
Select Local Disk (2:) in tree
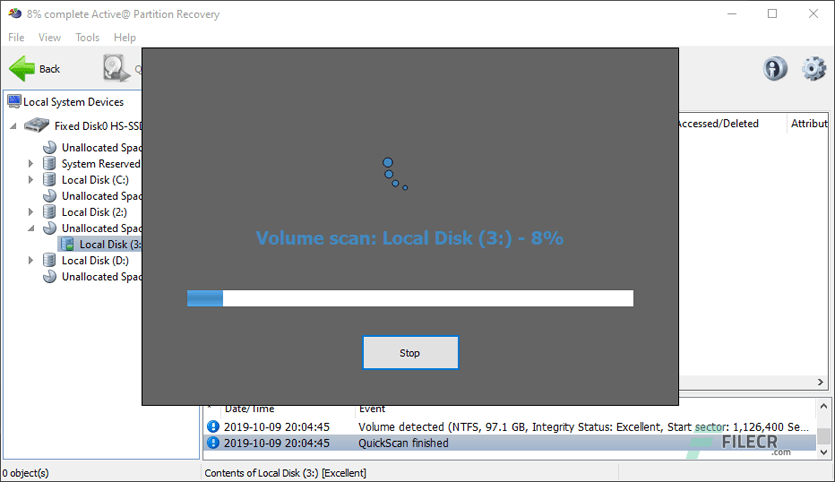[94, 212]
